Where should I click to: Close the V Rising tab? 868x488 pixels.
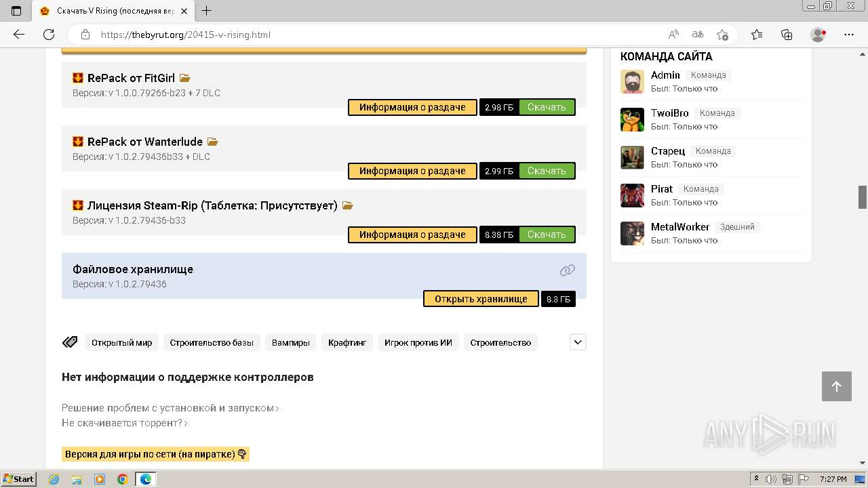point(184,11)
